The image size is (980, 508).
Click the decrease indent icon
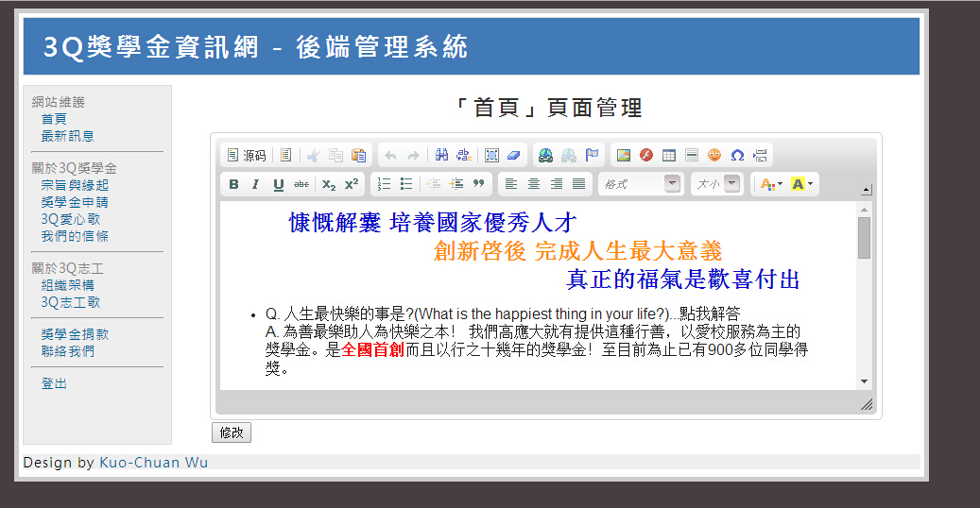pos(434,184)
